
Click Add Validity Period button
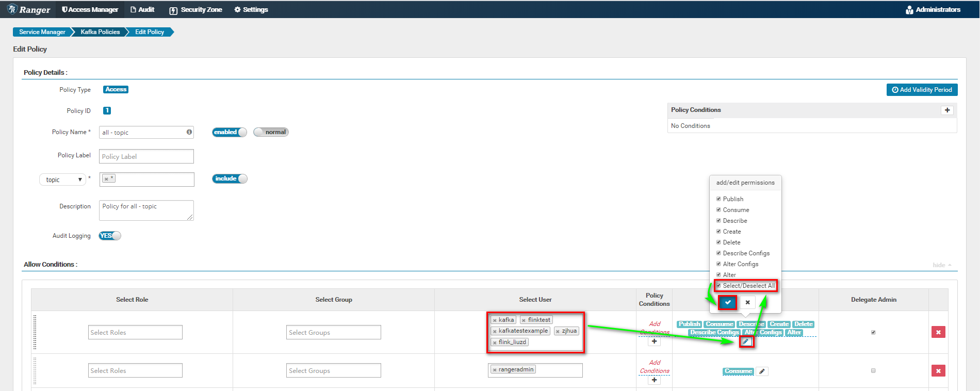coord(922,90)
